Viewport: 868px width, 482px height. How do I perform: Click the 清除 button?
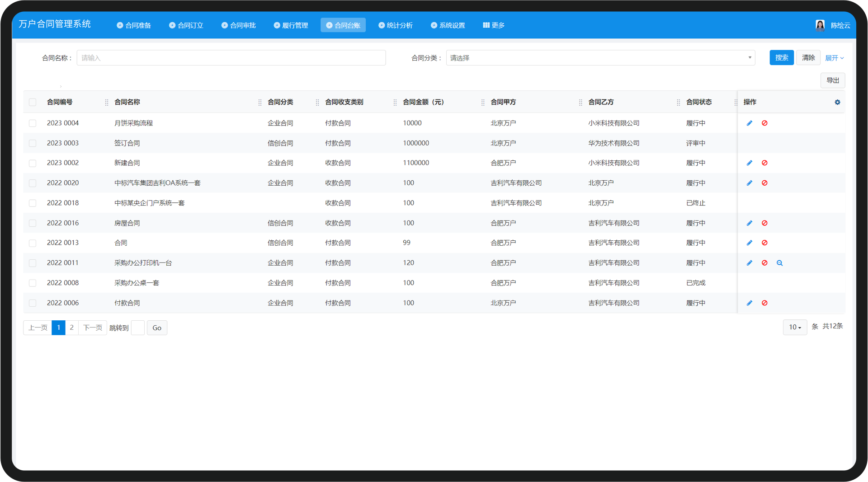point(808,57)
